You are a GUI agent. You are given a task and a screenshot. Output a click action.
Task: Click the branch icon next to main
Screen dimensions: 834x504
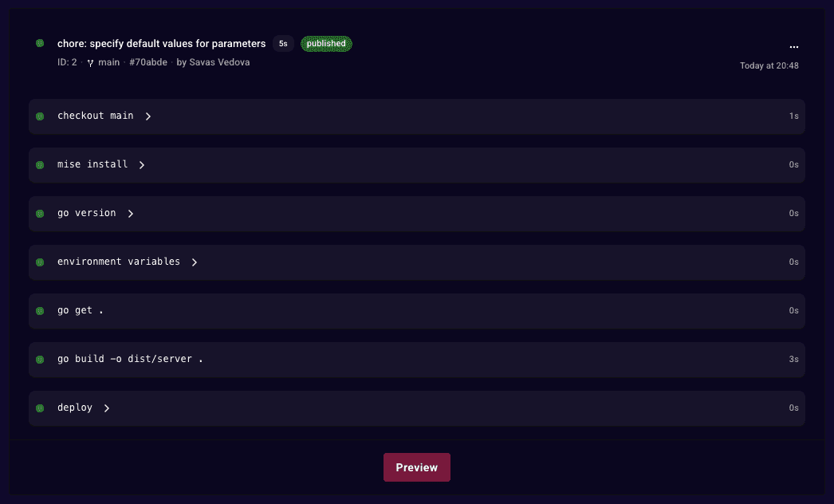pos(90,63)
